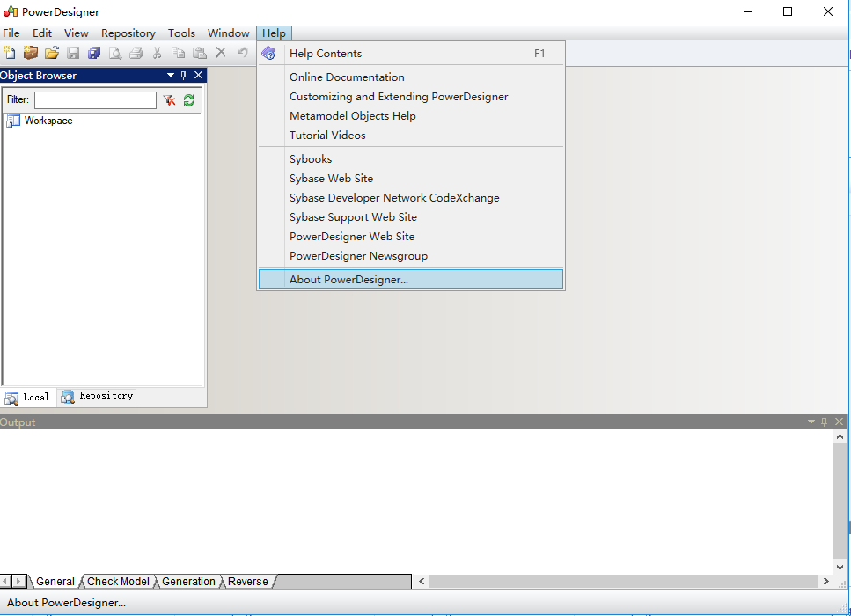
Task: Click the Print Preview toolbar icon
Action: [x=115, y=53]
